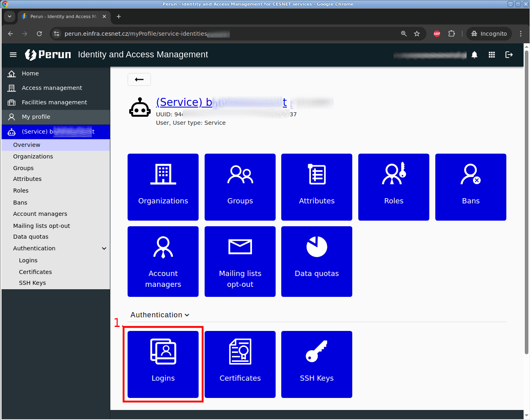Select Facilities management in sidebar
Viewport: 530px width, 420px height.
click(54, 102)
